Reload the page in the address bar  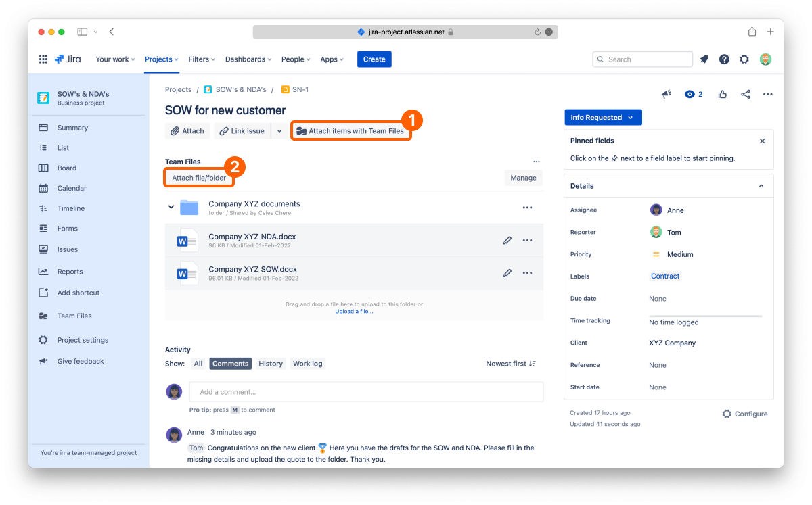538,32
